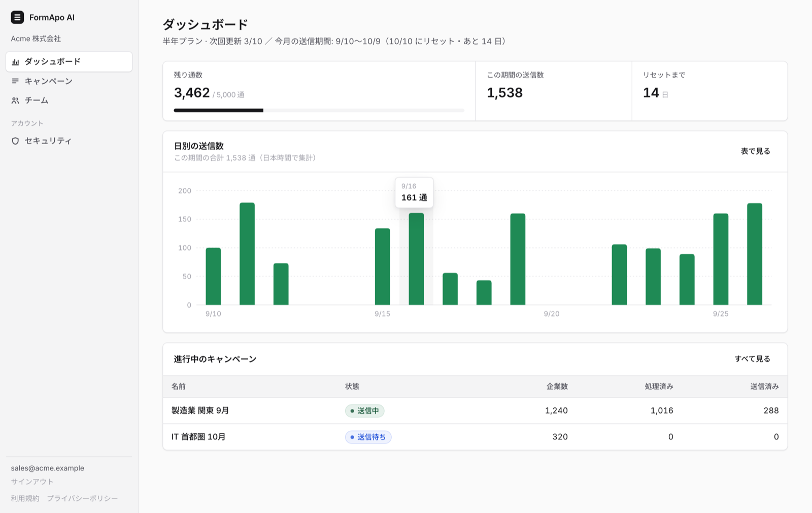Click the security shield icon in sidebar
This screenshot has width=812, height=513.
(15, 141)
